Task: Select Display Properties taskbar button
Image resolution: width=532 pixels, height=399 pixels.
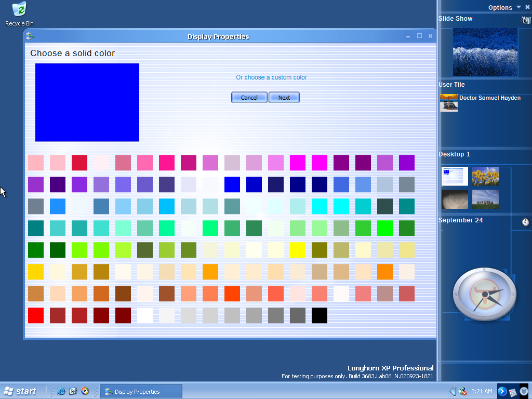Action: [140, 392]
